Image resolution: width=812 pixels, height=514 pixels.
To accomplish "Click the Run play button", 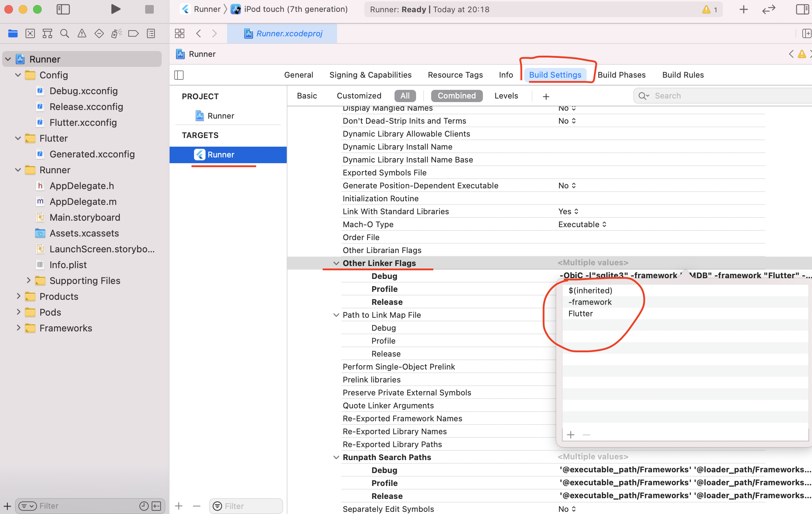I will point(115,9).
